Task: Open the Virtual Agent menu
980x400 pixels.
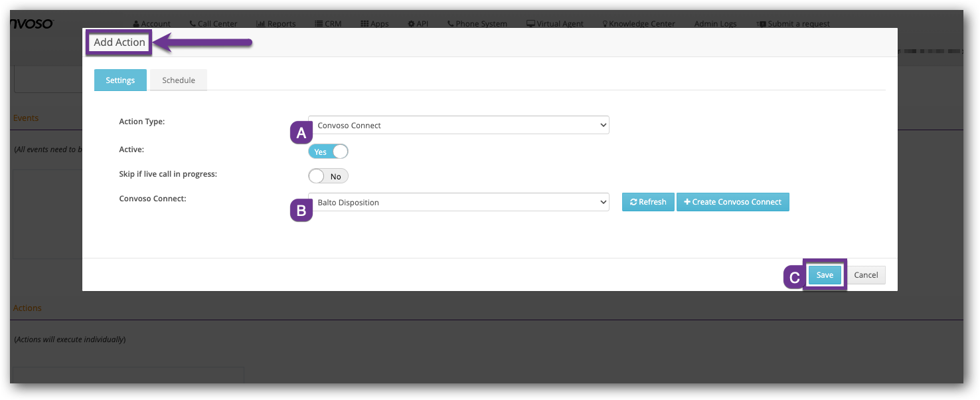Action: [x=555, y=24]
